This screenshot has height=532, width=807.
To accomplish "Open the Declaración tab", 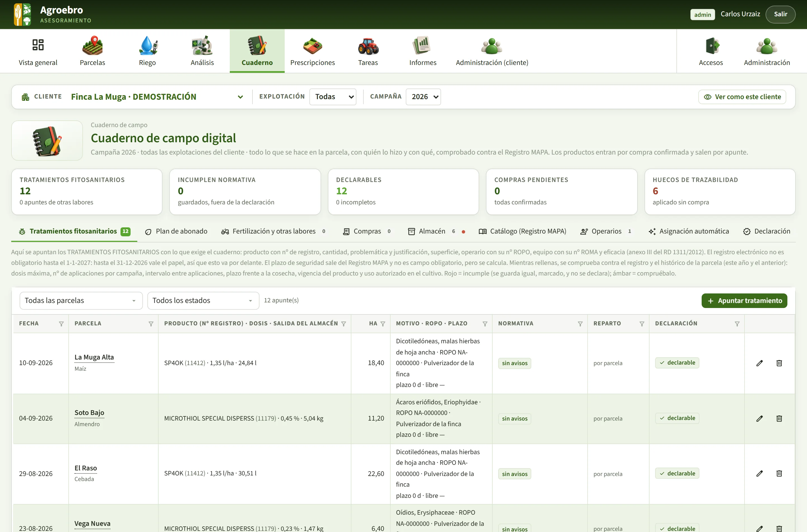I will tap(767, 231).
